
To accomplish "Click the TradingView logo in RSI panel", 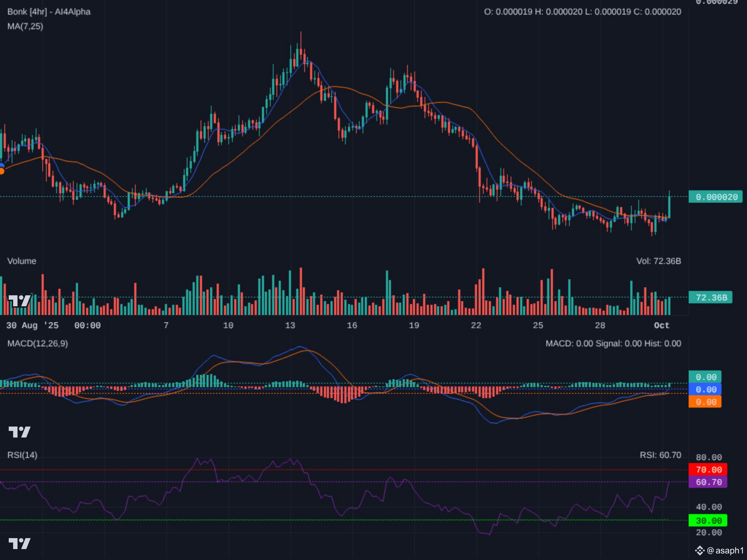I will point(19,544).
